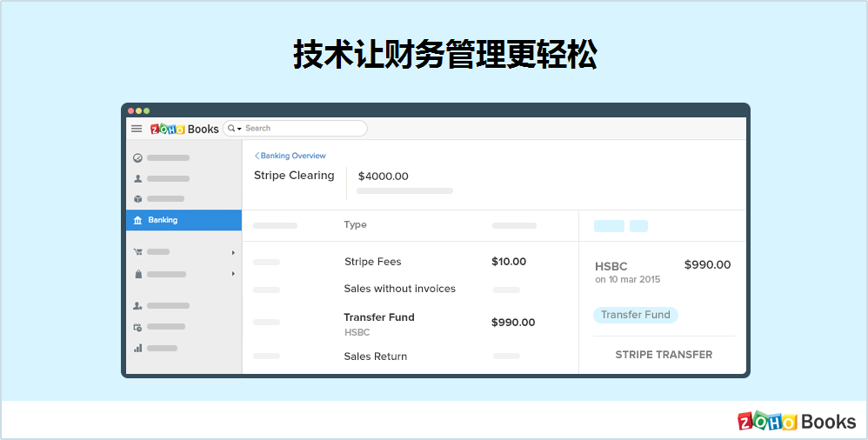Click the bottom-right Zoho Books logo
Screen dimensions: 868x440
(797, 422)
